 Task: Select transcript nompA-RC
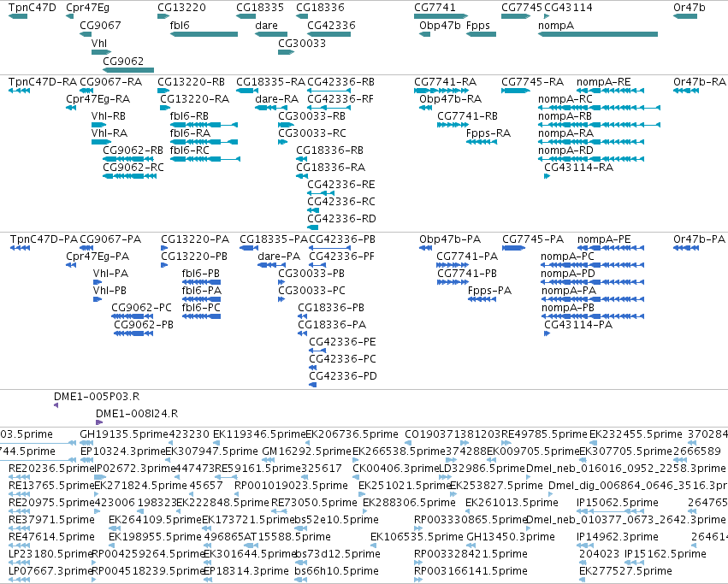[565, 99]
